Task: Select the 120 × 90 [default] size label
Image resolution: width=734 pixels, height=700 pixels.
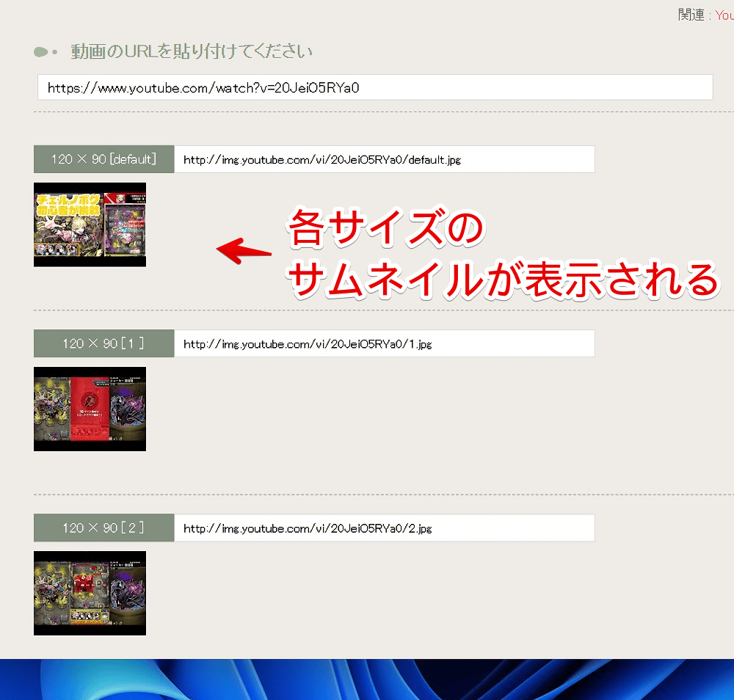Action: (x=103, y=159)
